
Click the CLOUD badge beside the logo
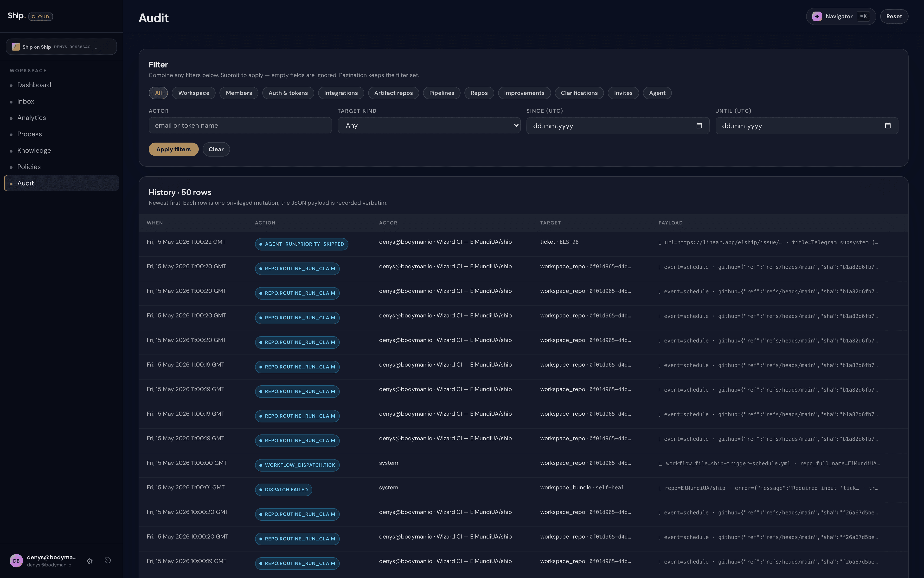[x=40, y=17]
